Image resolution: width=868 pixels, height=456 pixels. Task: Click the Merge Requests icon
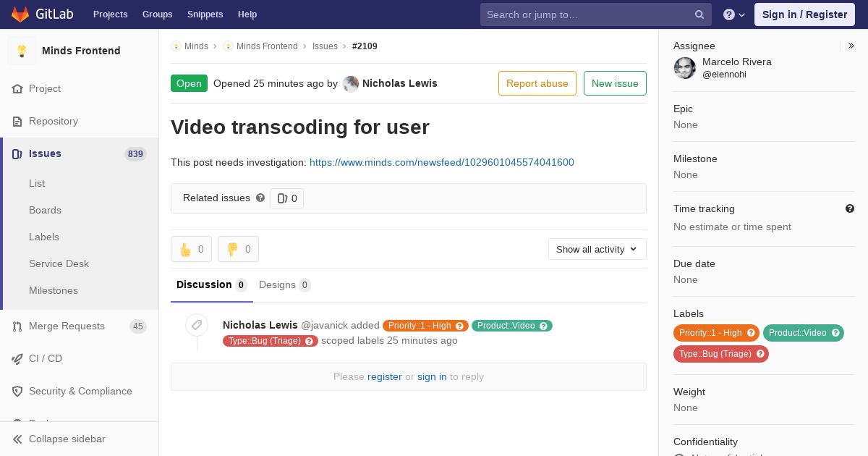pyautogui.click(x=17, y=326)
